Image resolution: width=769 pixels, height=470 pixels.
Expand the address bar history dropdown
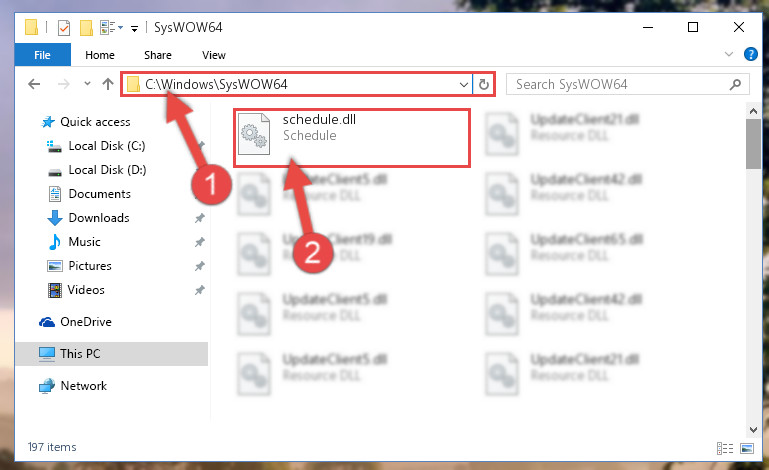(463, 84)
